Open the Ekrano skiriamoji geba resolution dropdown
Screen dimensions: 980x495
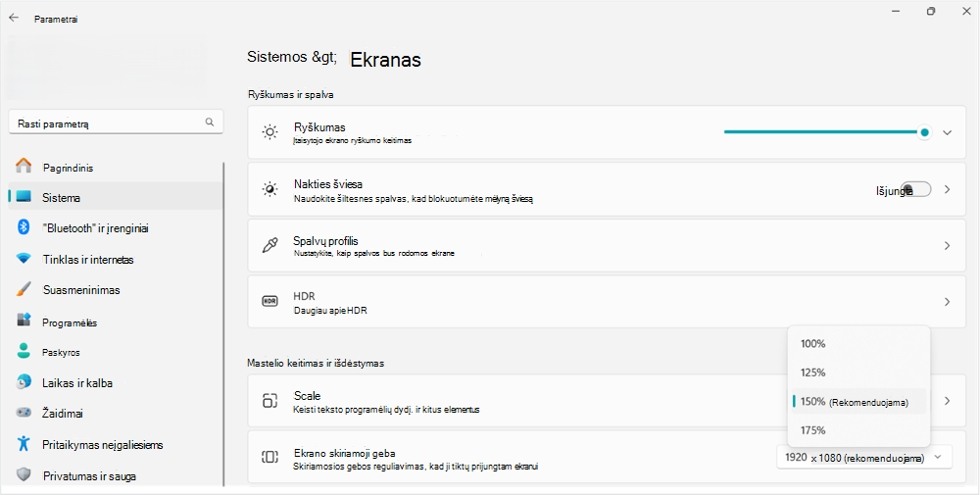864,458
